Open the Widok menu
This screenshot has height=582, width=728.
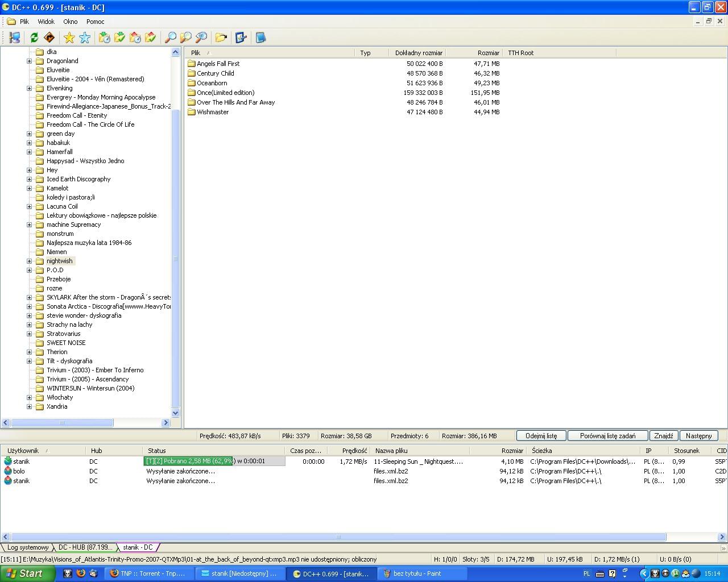point(46,22)
